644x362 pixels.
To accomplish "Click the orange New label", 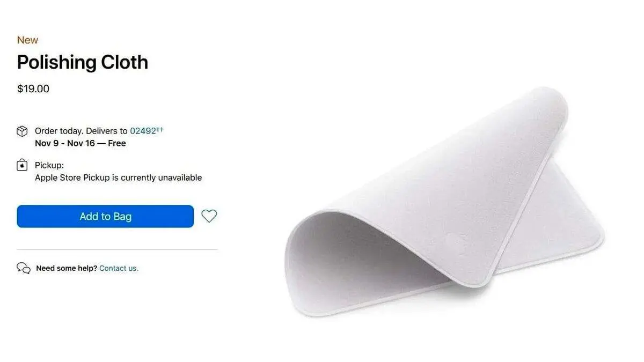I will pos(27,40).
